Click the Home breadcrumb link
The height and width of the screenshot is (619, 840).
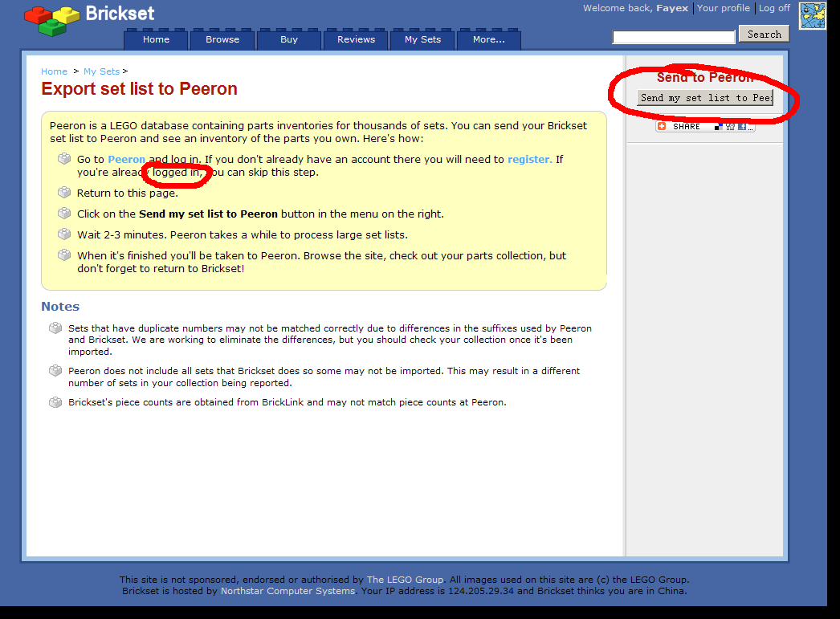54,71
